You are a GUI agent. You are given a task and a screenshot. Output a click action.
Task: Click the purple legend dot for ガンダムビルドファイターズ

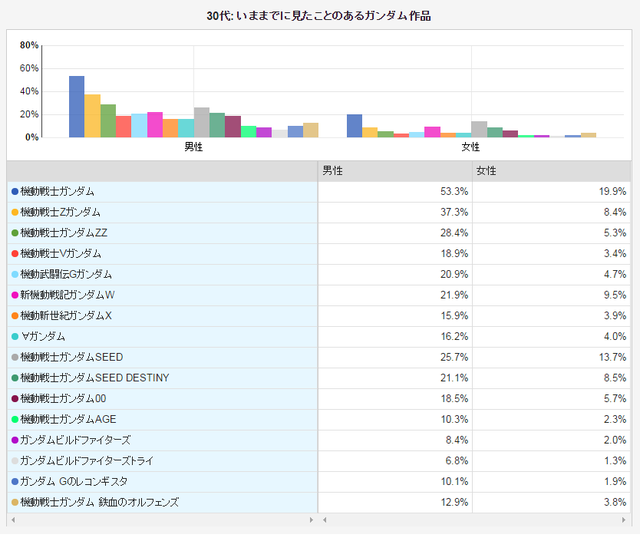point(14,440)
